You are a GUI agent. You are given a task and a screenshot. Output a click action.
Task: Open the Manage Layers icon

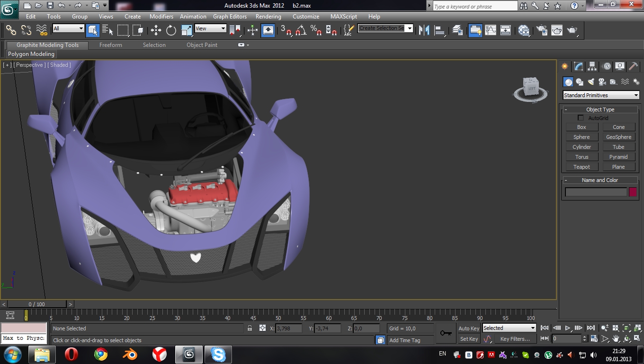pyautogui.click(x=457, y=30)
